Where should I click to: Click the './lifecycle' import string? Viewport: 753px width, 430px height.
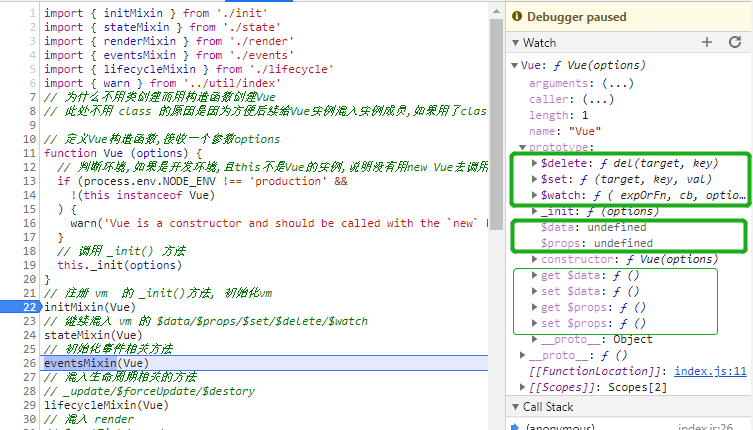coord(291,69)
